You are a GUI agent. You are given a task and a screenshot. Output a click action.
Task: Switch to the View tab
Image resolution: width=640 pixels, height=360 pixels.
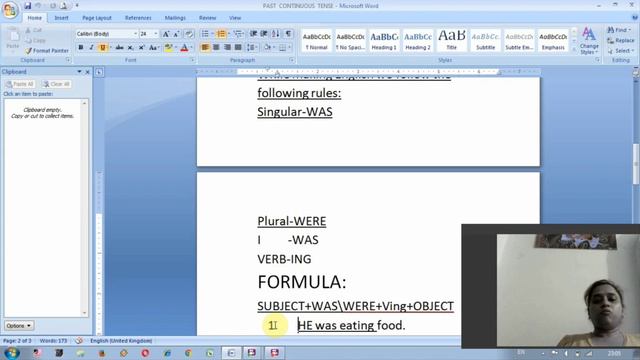coord(235,18)
